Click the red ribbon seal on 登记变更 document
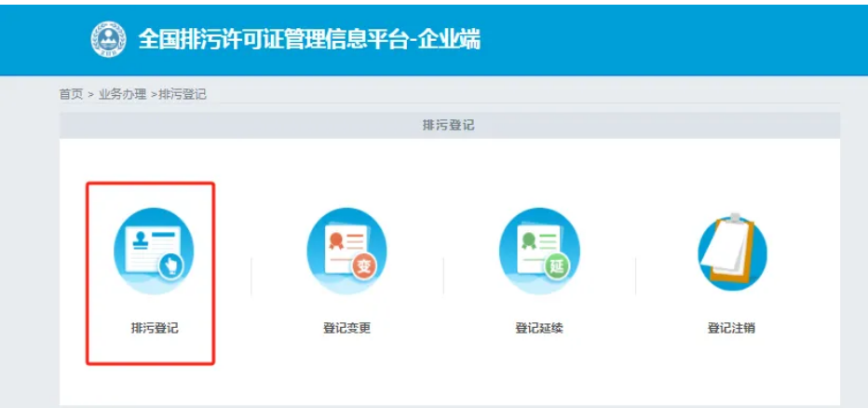 [332, 240]
